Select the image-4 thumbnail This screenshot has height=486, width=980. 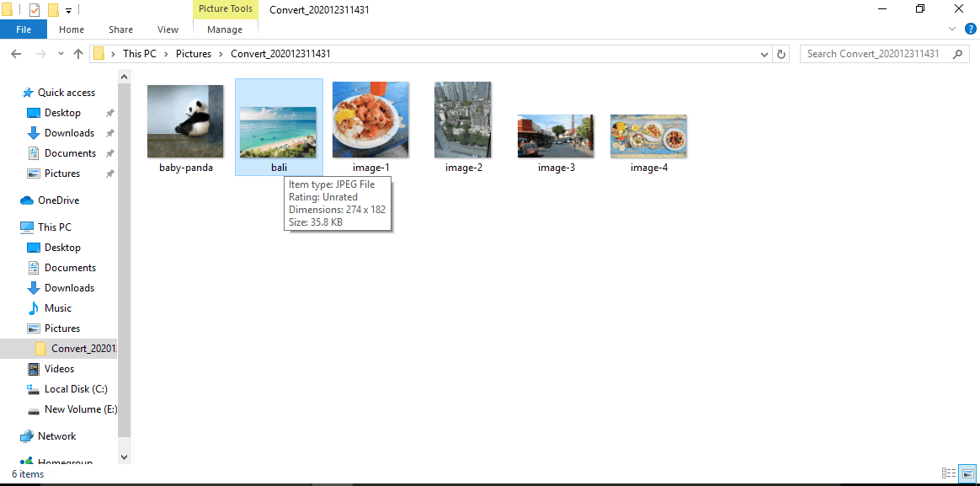pyautogui.click(x=648, y=136)
